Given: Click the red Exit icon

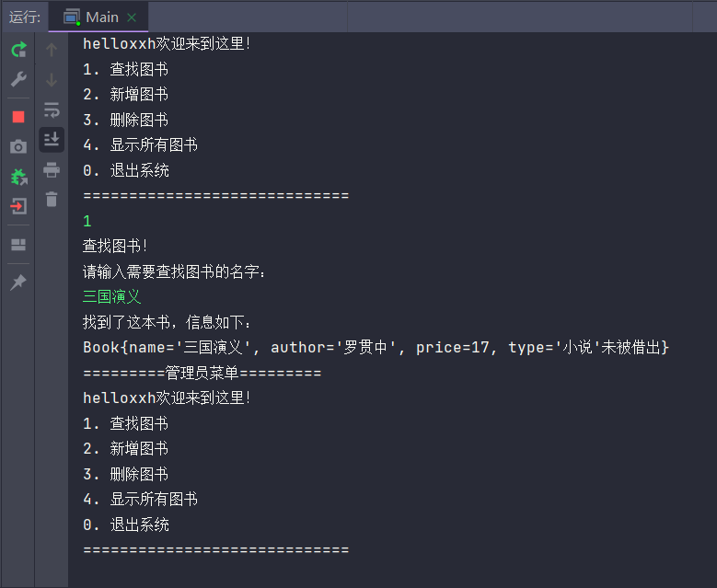Looking at the screenshot, I should [x=18, y=206].
